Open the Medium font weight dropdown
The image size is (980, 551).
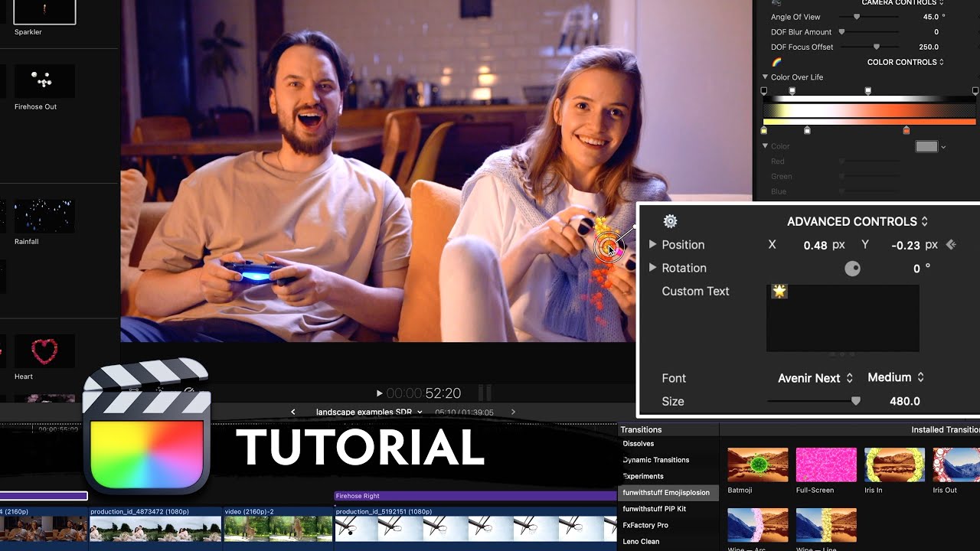pos(895,377)
